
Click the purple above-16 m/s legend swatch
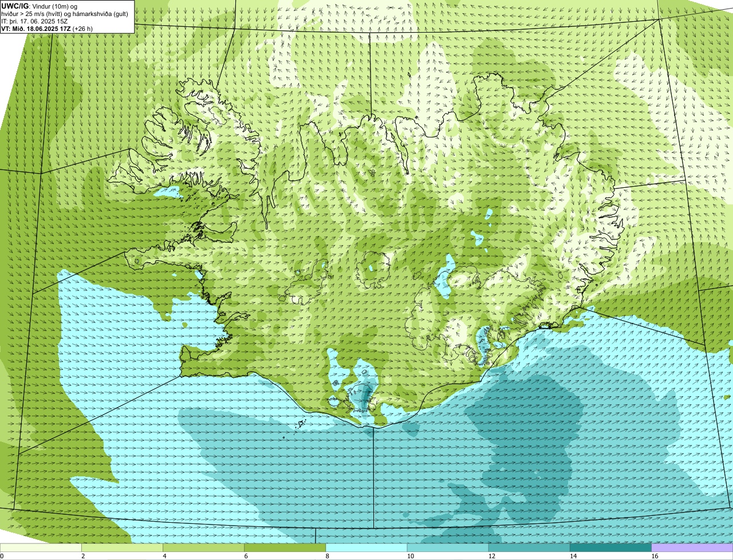pos(692,547)
